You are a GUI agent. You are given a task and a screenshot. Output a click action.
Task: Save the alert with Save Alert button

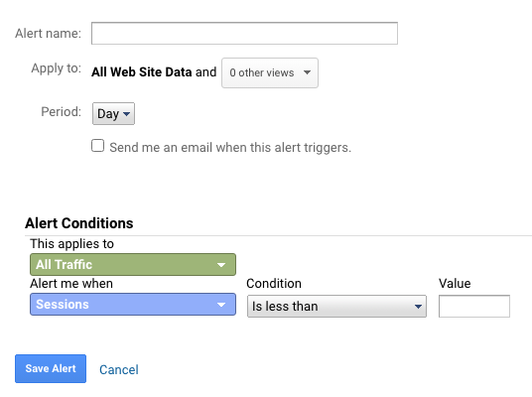(51, 369)
